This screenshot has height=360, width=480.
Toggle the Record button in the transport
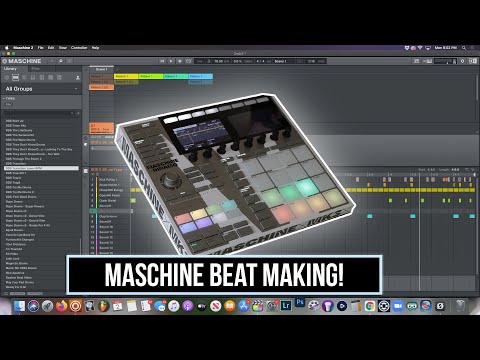[180, 61]
